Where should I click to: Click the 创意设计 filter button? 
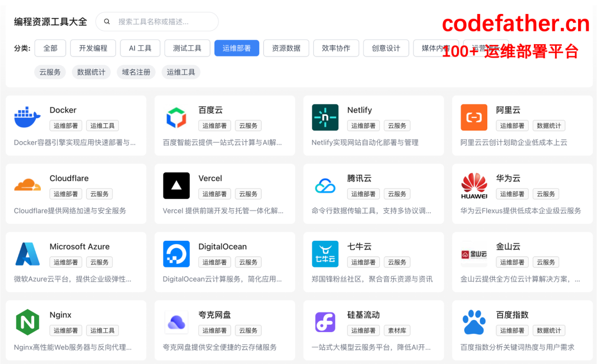(386, 48)
